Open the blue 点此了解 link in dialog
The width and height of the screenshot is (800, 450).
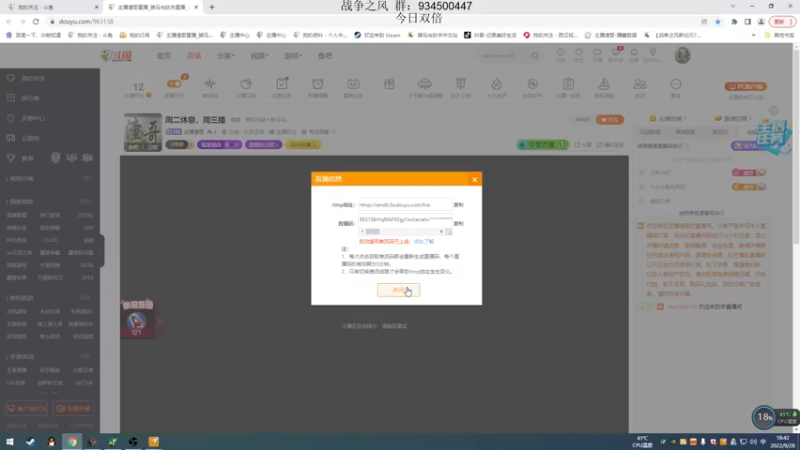pos(423,241)
